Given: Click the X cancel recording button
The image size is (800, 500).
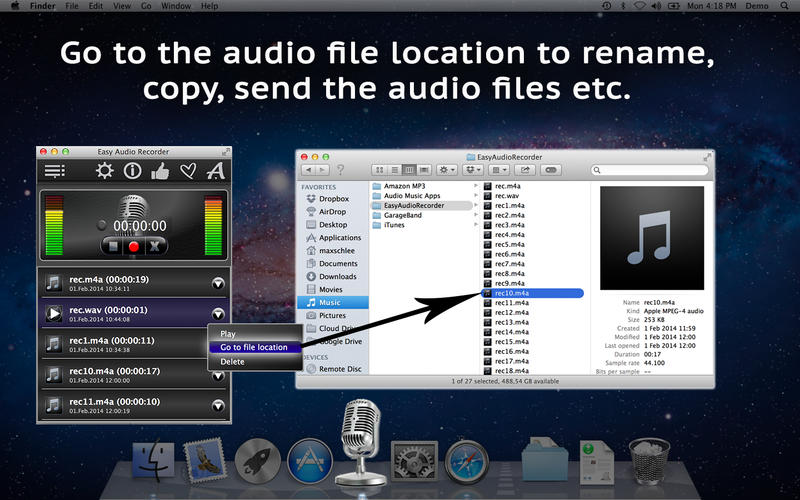Looking at the screenshot, I should (x=156, y=245).
